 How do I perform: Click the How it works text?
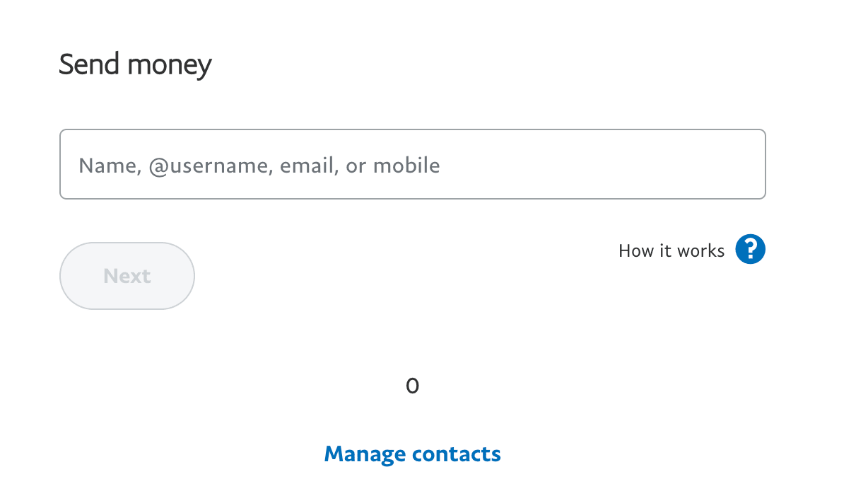coord(671,250)
